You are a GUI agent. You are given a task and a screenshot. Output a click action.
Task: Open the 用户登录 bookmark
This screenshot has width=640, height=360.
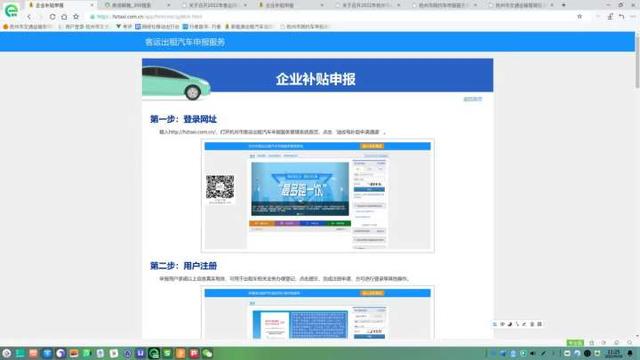pos(84,27)
